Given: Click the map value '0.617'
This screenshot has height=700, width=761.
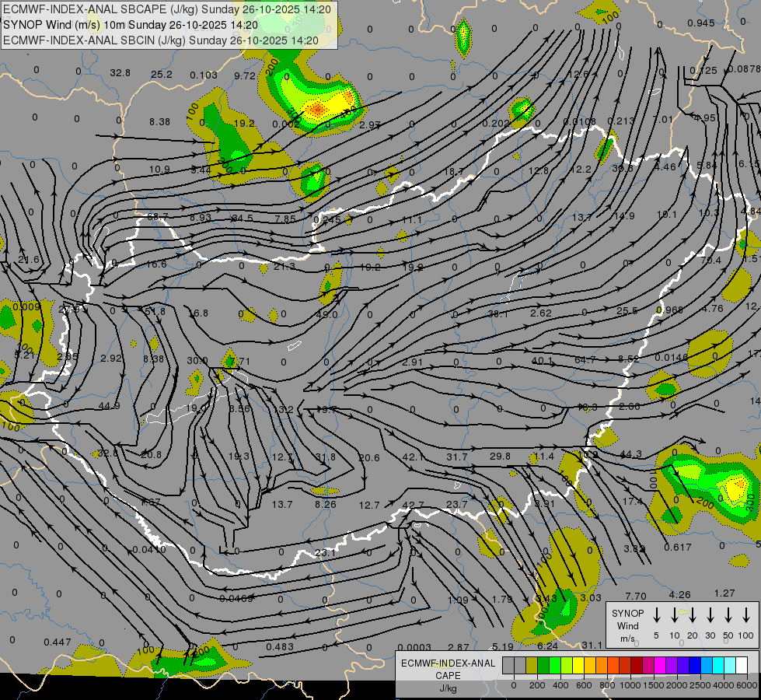Looking at the screenshot, I should point(678,548).
